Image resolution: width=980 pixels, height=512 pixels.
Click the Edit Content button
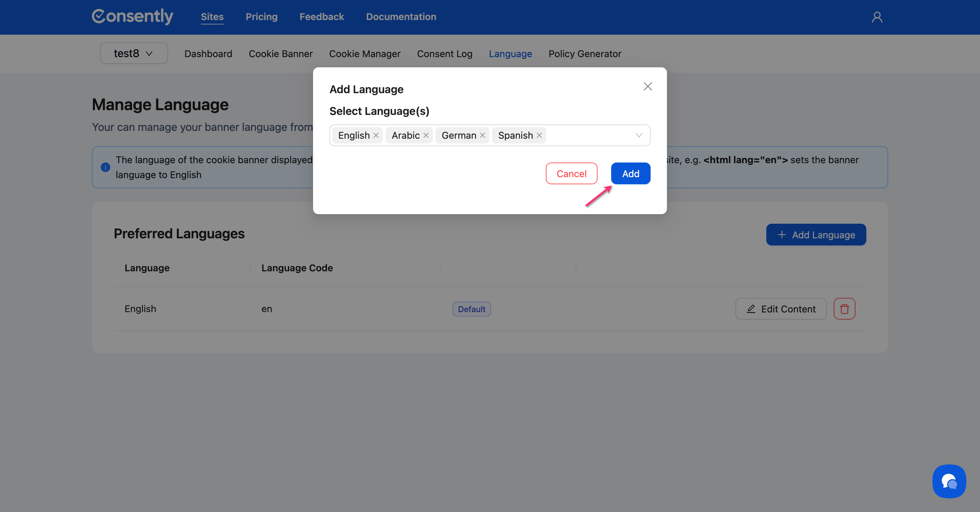click(x=781, y=309)
